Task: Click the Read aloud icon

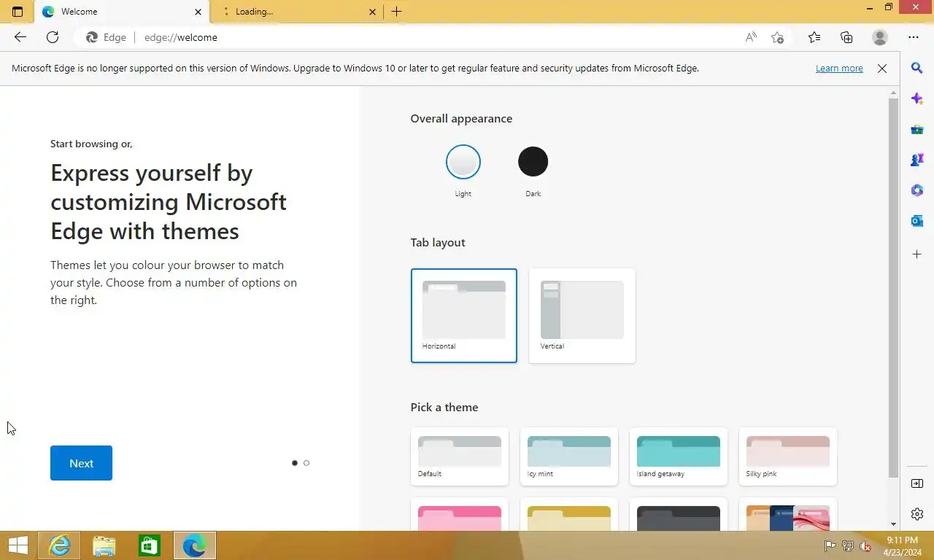Action: [751, 37]
